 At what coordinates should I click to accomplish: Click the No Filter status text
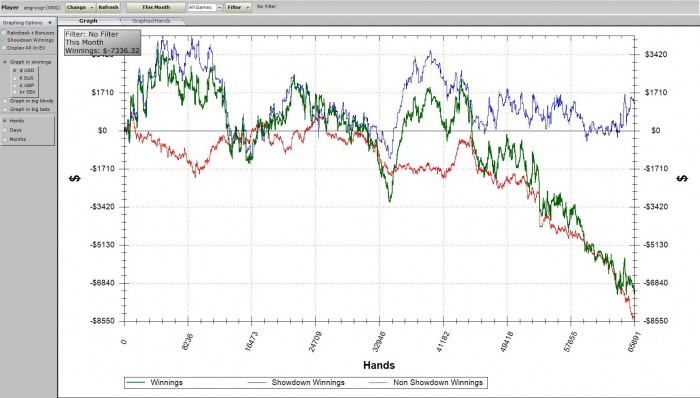pos(267,7)
